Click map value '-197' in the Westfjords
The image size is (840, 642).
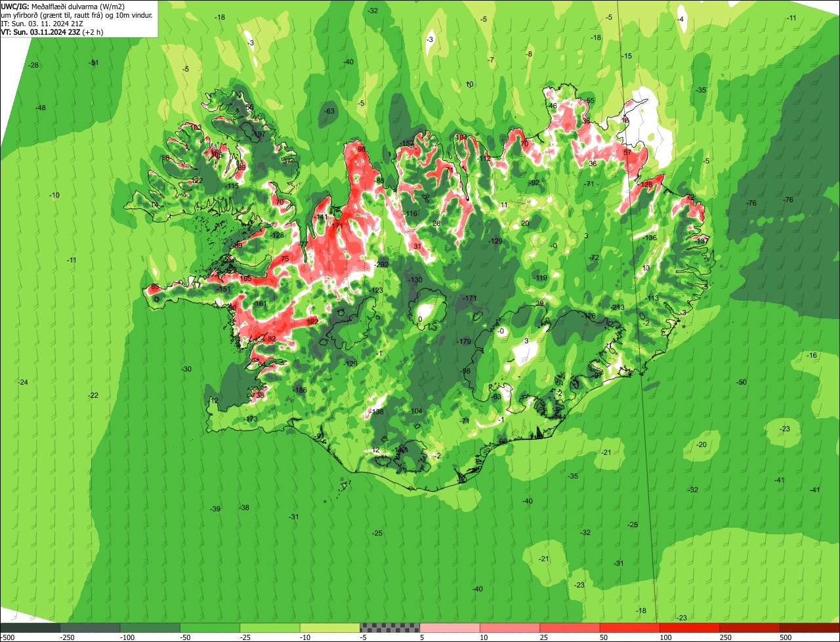coord(259,134)
